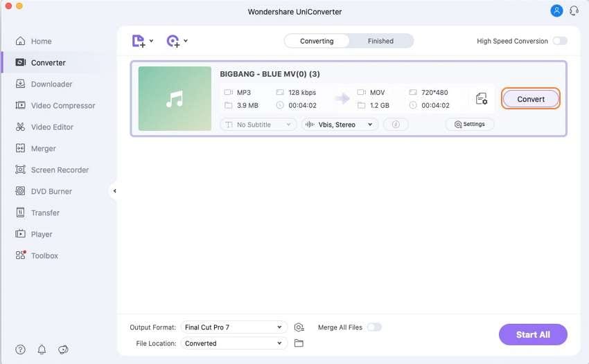Open the Vbis, Stereo audio dropdown
The image size is (589, 364).
pos(340,125)
